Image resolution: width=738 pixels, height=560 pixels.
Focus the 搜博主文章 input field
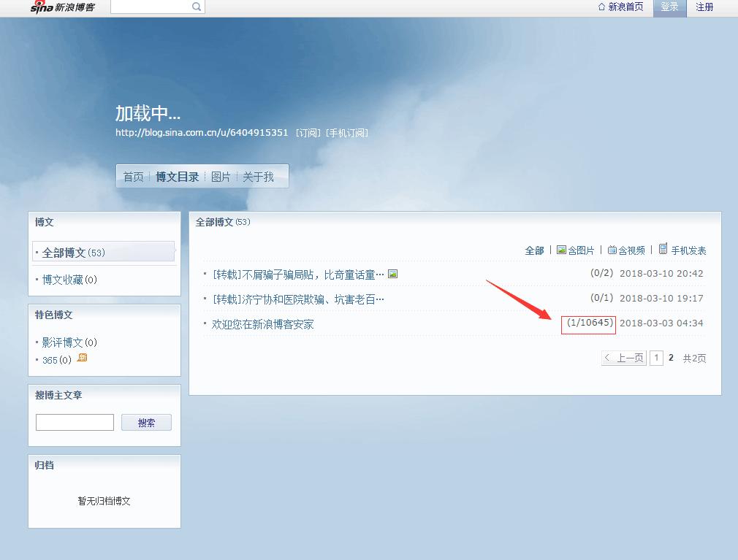tap(75, 422)
